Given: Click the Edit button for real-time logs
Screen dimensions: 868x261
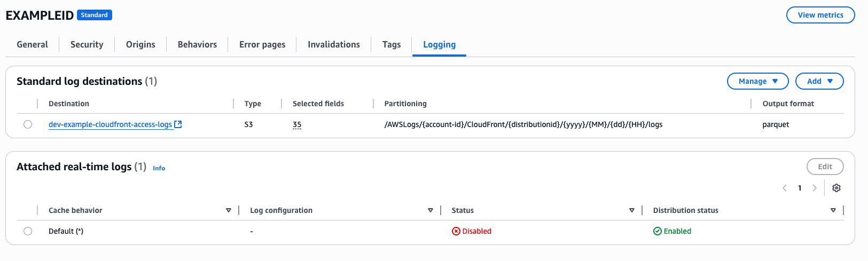Looking at the screenshot, I should 825,167.
